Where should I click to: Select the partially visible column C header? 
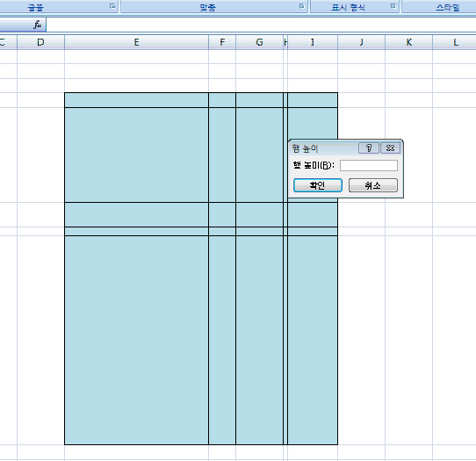[x=8, y=42]
